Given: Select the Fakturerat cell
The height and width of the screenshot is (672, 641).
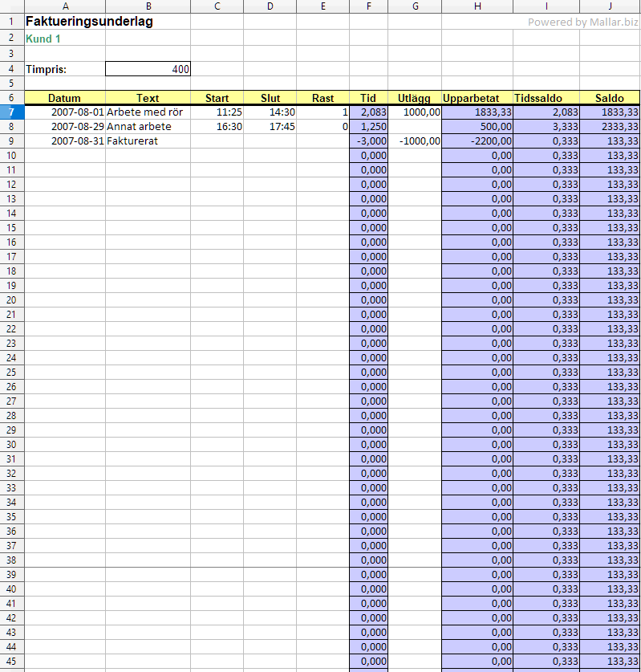Looking at the screenshot, I should [148, 141].
